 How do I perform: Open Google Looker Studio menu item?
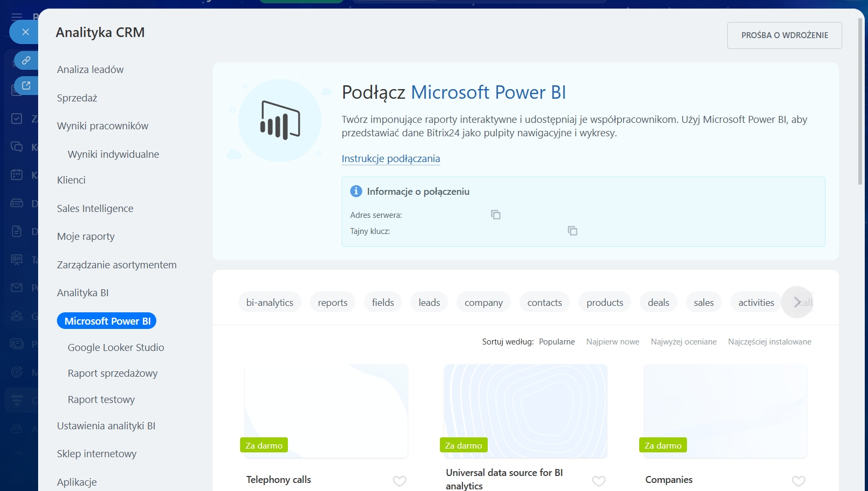point(115,347)
